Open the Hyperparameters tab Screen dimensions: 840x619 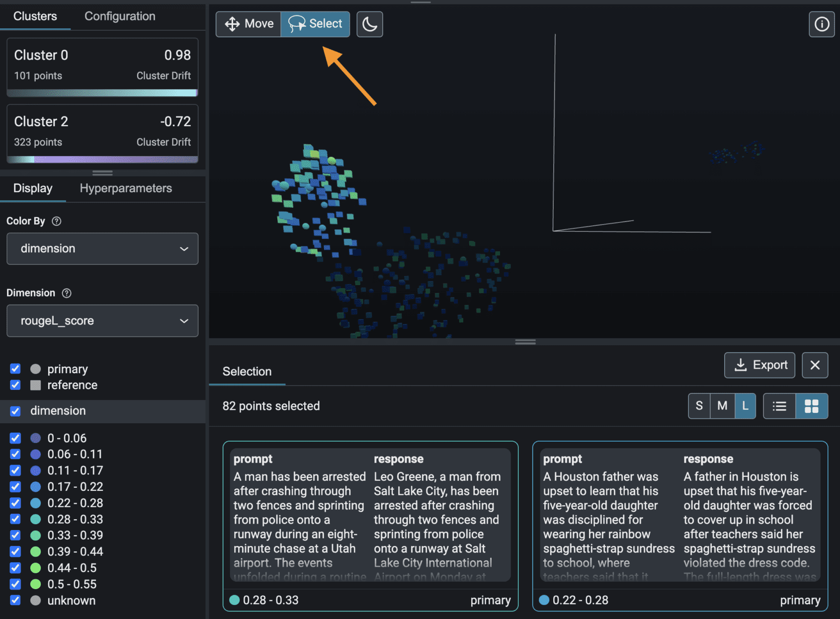click(x=126, y=188)
